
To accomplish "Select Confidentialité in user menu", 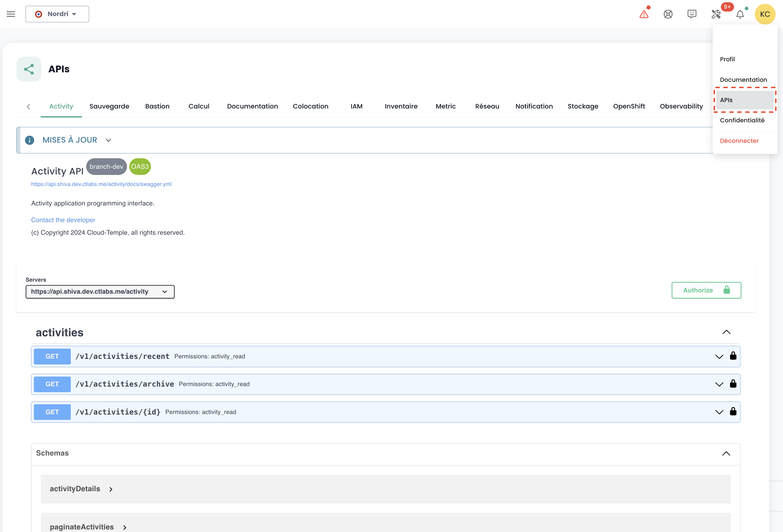I will [742, 120].
